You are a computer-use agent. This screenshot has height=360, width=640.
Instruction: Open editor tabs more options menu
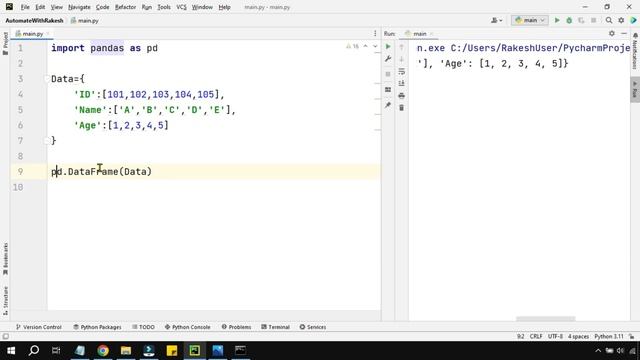click(375, 33)
